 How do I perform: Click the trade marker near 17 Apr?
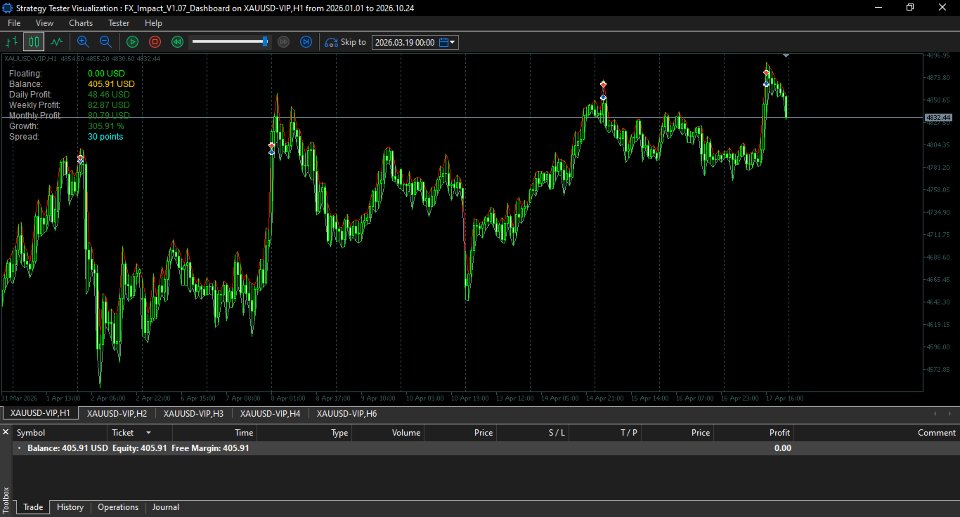pyautogui.click(x=766, y=78)
